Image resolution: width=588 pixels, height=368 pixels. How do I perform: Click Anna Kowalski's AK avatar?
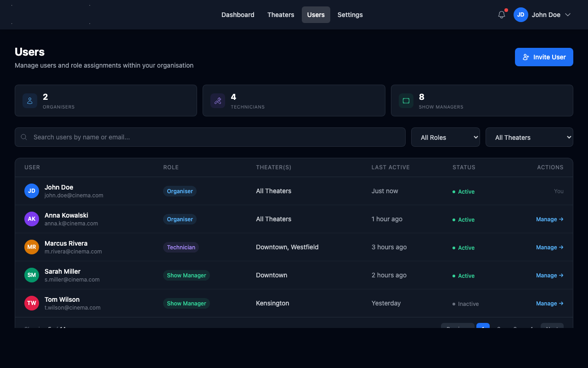32,219
